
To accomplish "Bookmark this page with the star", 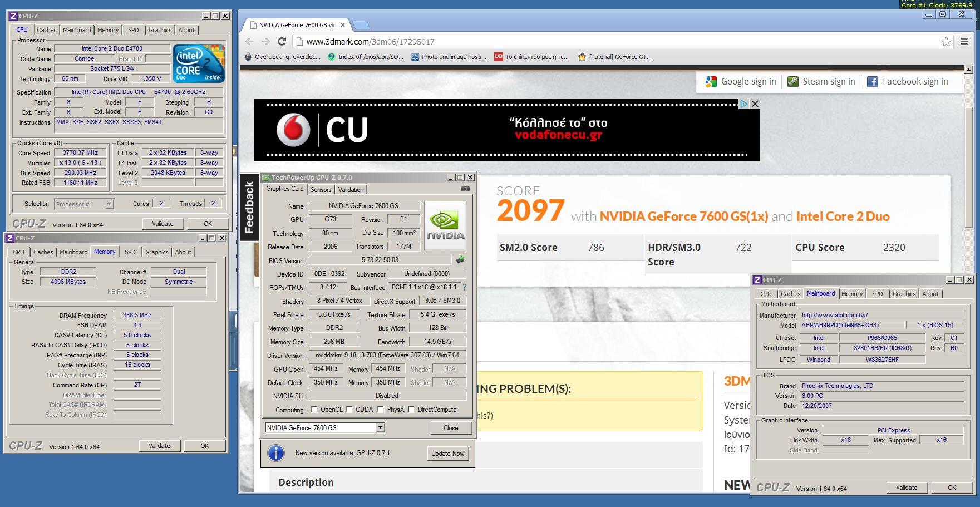I will click(946, 42).
